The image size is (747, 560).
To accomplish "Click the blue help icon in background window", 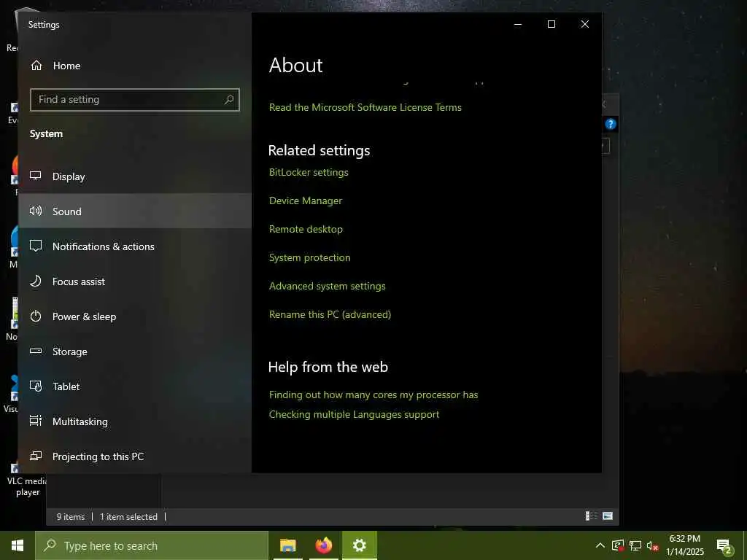I will [x=611, y=124].
